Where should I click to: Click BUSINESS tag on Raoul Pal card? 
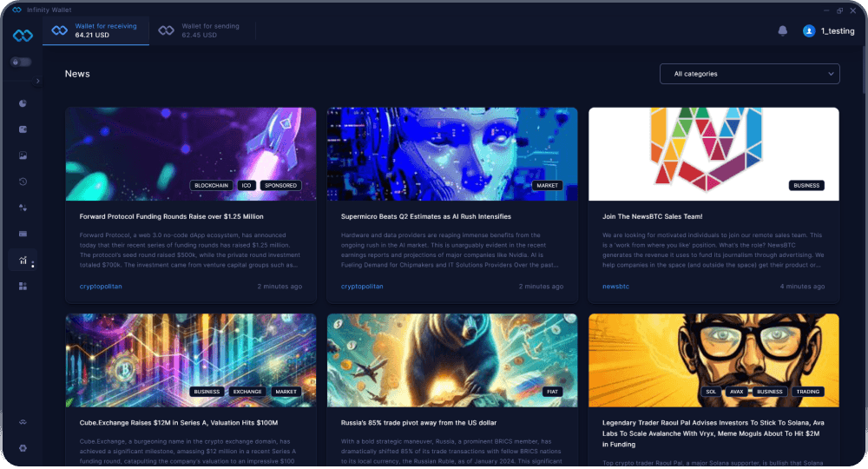click(769, 392)
